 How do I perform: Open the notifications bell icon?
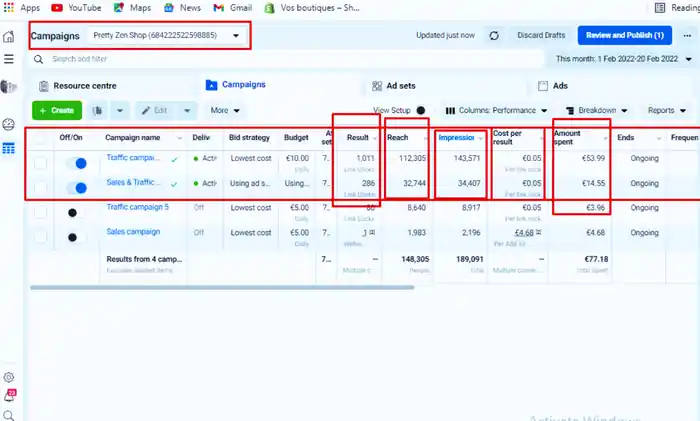[9, 396]
